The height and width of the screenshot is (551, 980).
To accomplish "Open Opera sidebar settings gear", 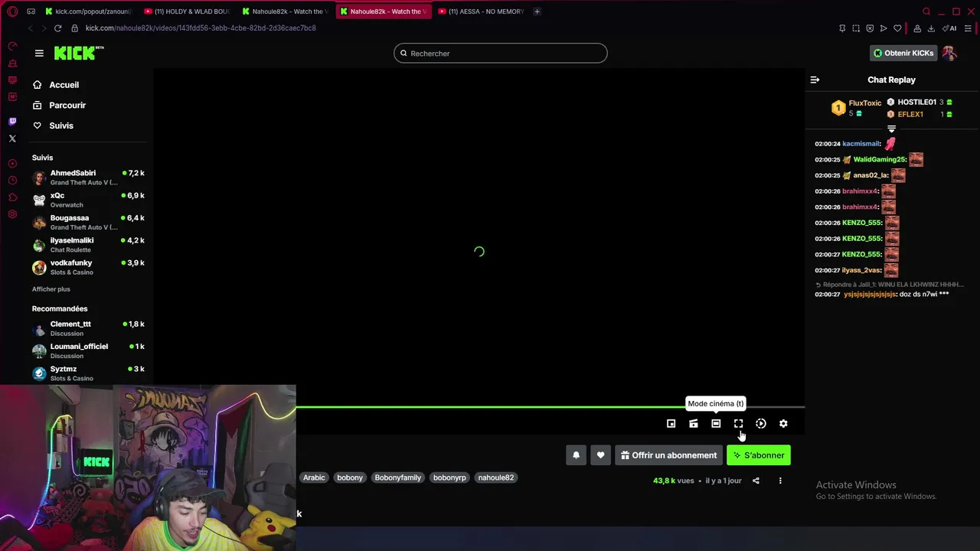I will tap(12, 214).
